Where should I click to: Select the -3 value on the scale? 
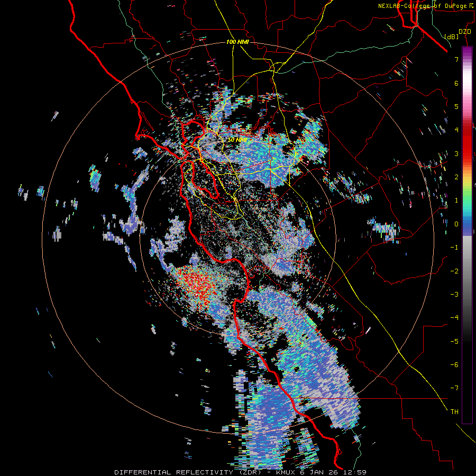pos(454,294)
